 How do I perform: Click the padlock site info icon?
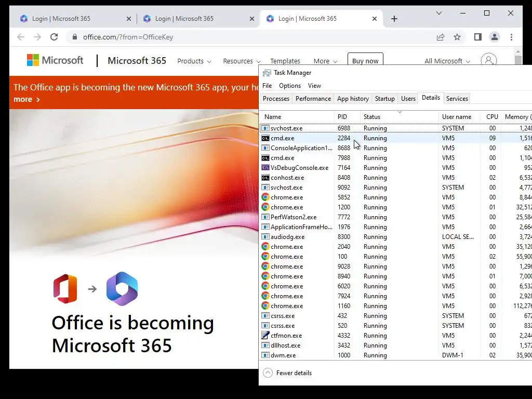point(75,37)
